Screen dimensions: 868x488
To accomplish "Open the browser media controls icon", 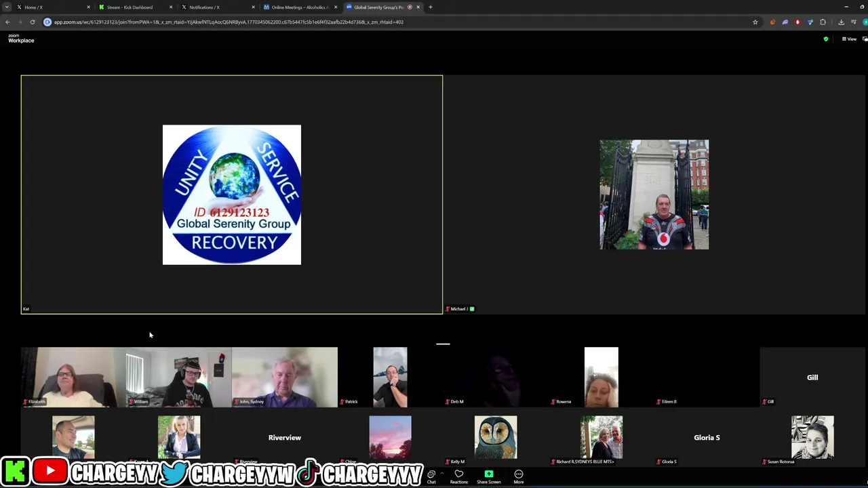I will pos(854,22).
